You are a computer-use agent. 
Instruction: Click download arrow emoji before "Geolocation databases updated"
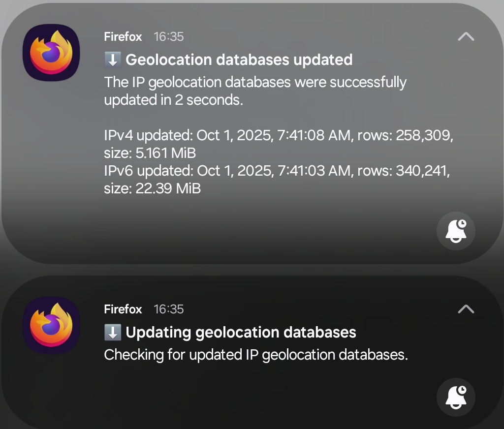[x=113, y=60]
